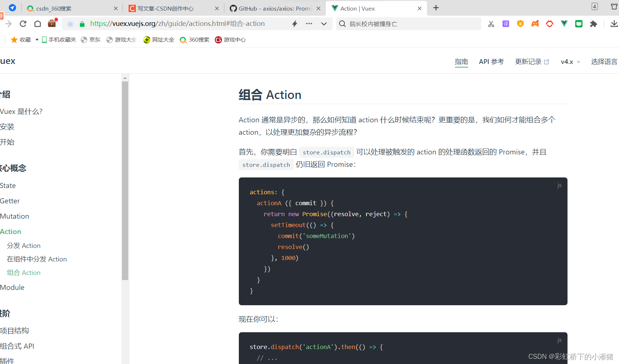619x364 pixels.
Task: Open 京东 bookmark
Action: (91, 40)
